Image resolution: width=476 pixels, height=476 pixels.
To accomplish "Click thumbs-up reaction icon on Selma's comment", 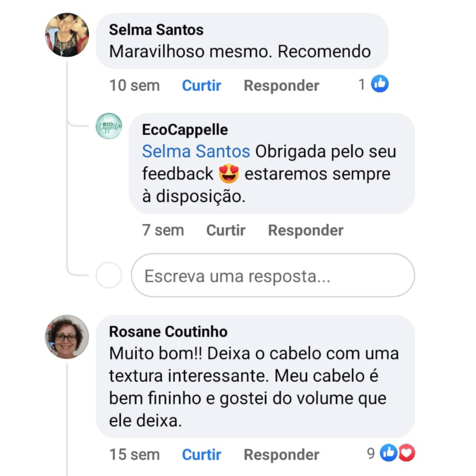I will point(380,84).
